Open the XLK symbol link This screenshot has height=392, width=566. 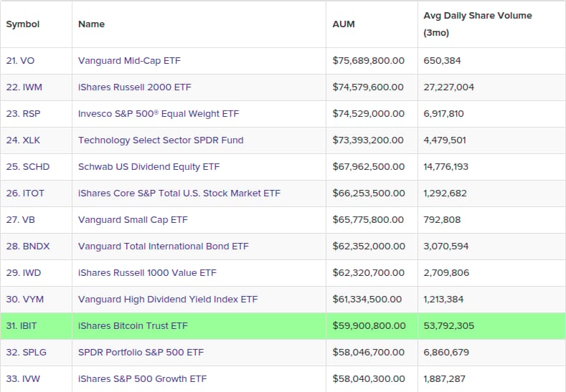point(23,140)
